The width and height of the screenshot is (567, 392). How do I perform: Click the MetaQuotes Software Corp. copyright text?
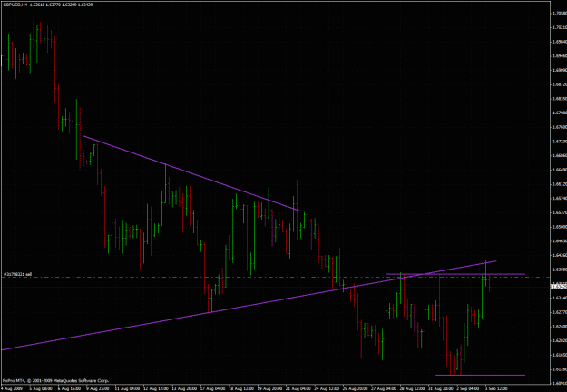[55, 380]
